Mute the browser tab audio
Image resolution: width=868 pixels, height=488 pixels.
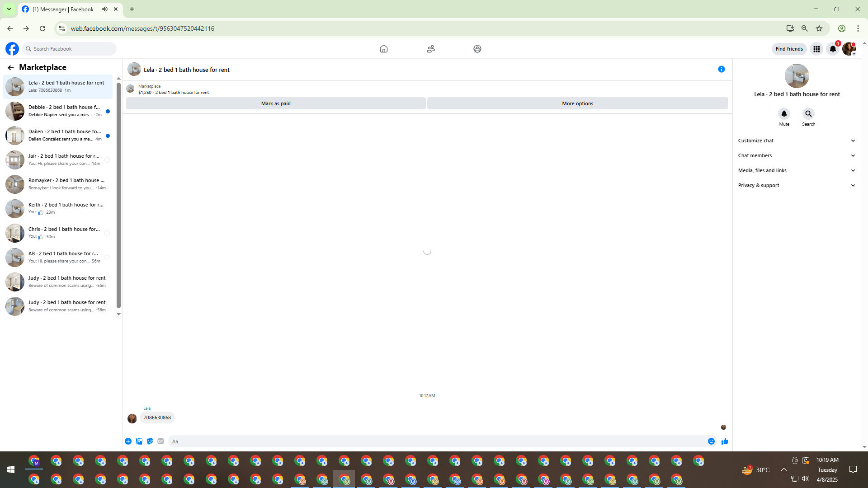105,9
